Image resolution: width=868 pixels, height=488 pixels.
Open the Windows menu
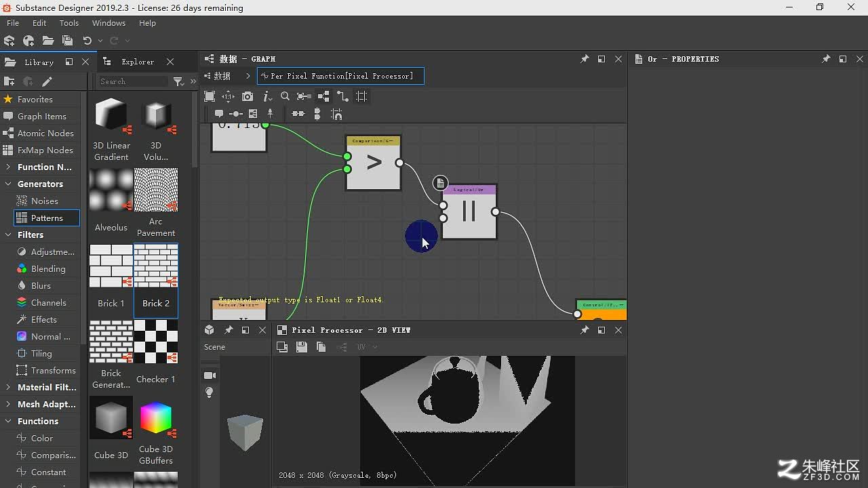tap(108, 23)
